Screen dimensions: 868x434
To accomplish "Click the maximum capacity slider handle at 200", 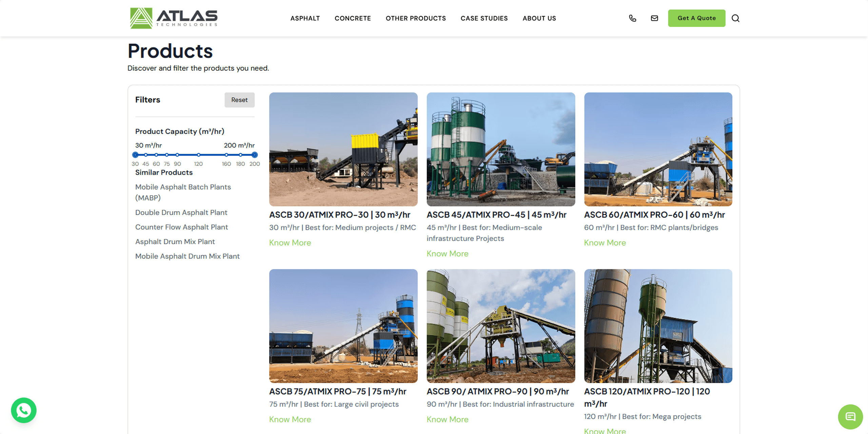I will click(255, 155).
